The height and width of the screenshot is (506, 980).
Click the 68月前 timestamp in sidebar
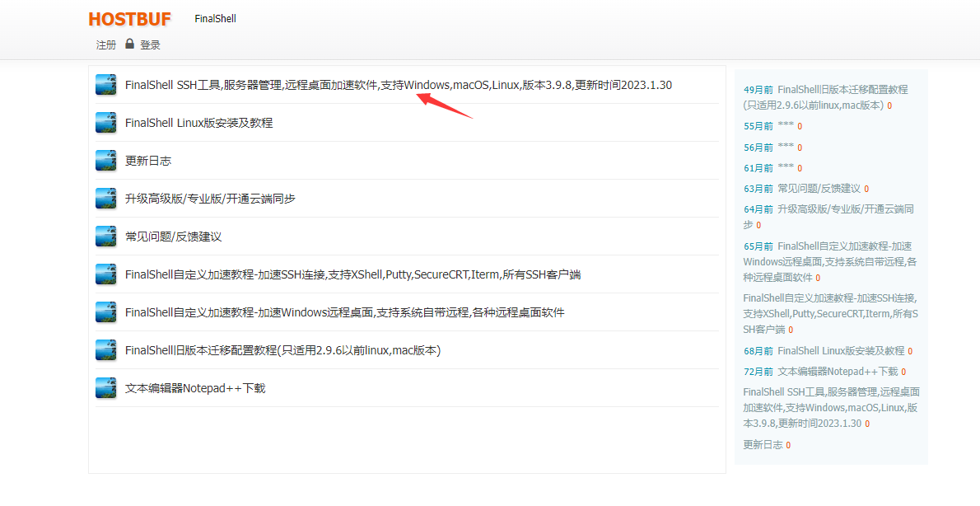758,352
